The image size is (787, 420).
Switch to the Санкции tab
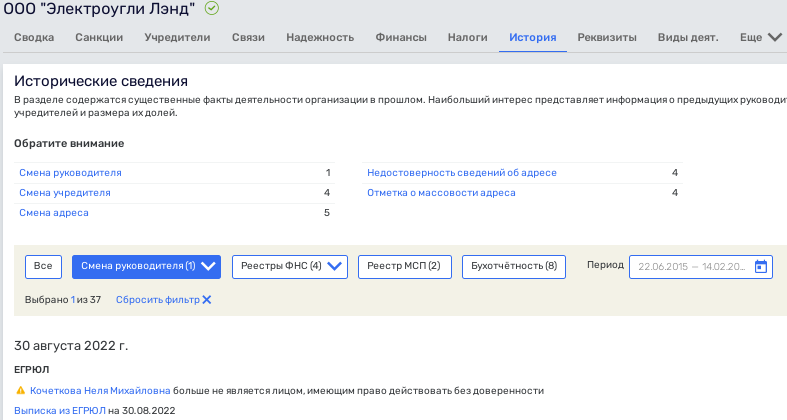[99, 37]
